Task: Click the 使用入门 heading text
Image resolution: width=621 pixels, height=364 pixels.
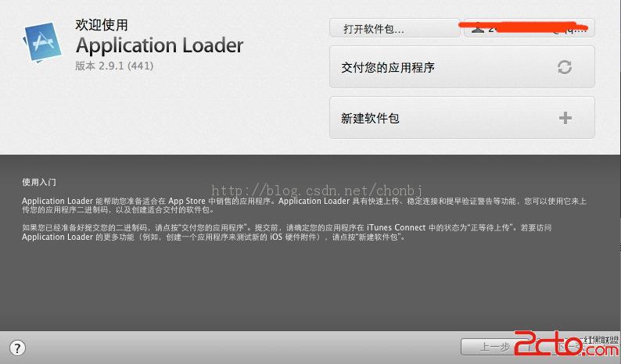Action: [x=39, y=182]
